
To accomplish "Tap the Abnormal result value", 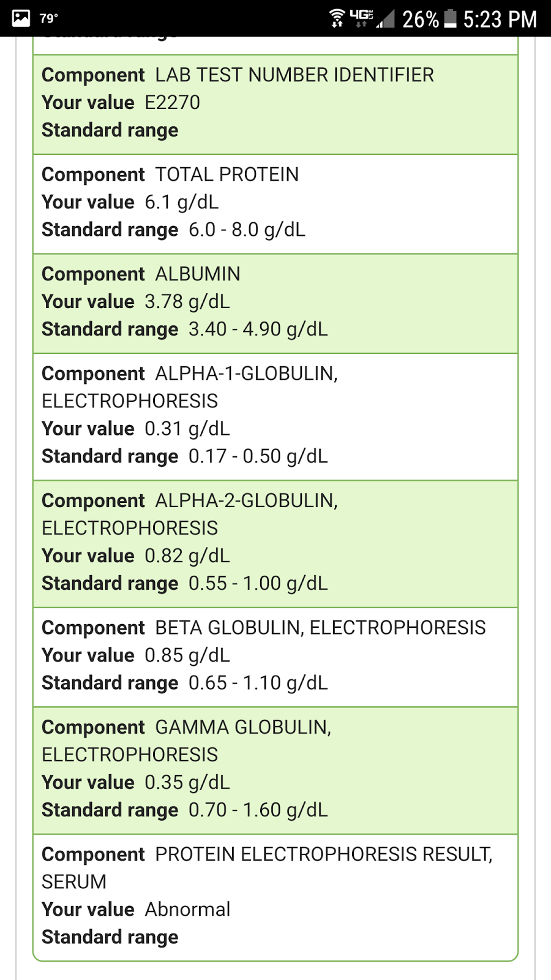I will [187, 910].
